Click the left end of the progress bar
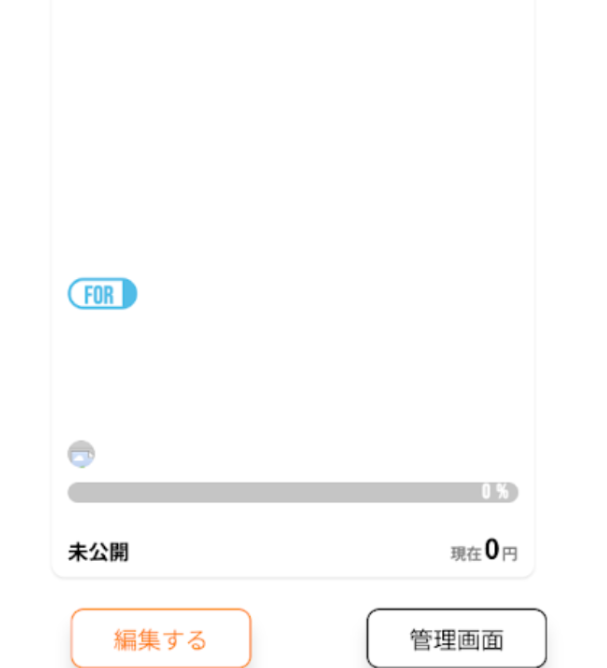The image size is (607, 668). [x=75, y=492]
